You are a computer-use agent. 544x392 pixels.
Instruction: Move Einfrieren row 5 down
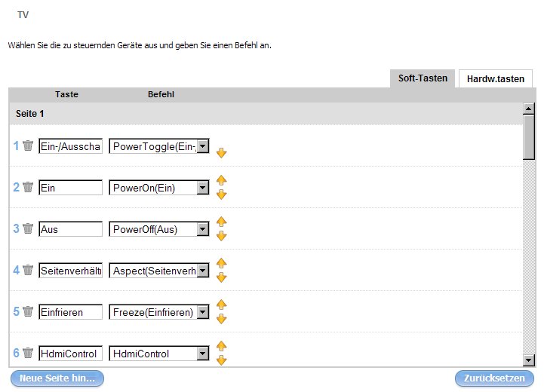point(221,319)
